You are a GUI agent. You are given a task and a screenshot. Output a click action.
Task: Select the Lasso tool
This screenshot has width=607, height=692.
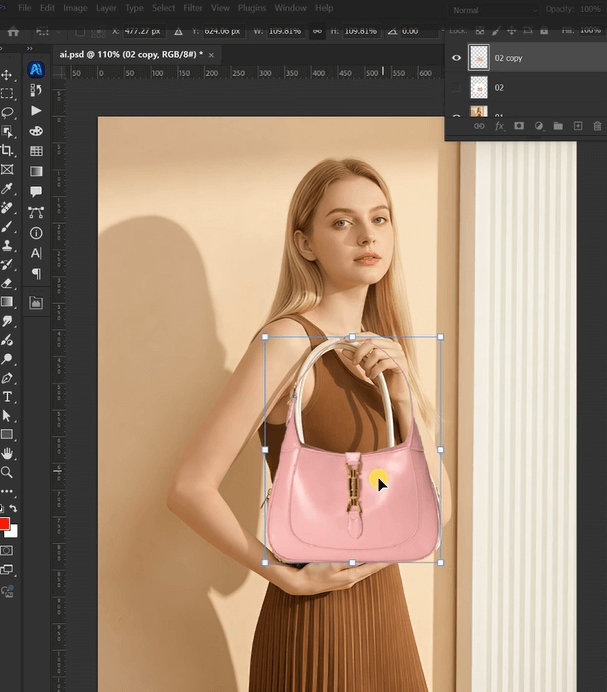(x=7, y=112)
